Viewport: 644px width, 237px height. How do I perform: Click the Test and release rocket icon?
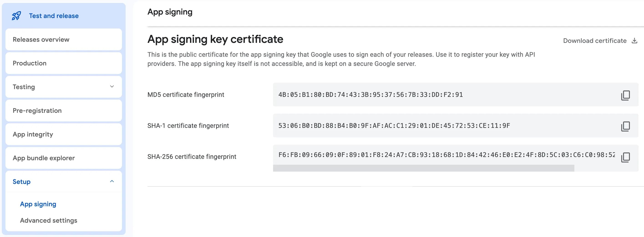point(17,15)
